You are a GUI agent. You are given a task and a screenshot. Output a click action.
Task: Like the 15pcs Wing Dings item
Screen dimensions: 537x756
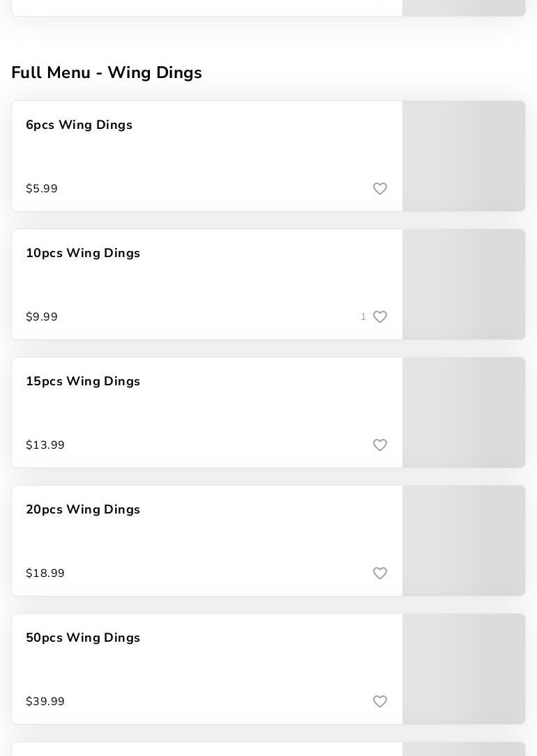pyautogui.click(x=380, y=445)
